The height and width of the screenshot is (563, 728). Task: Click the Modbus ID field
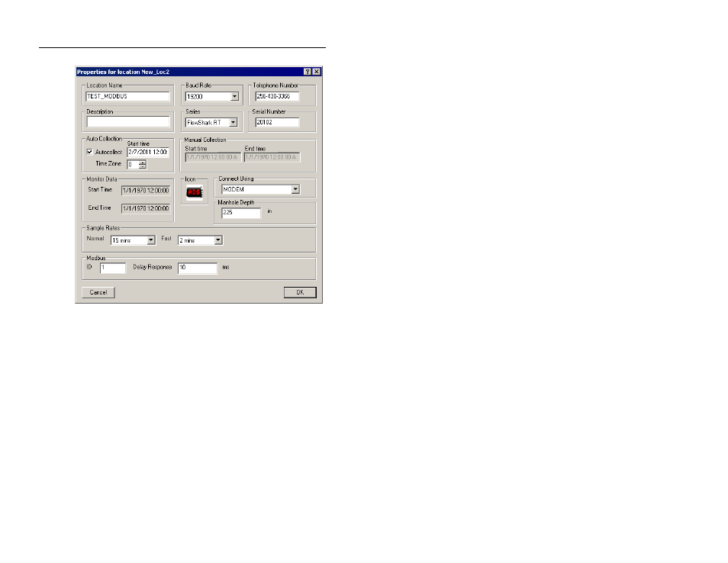pyautogui.click(x=113, y=268)
